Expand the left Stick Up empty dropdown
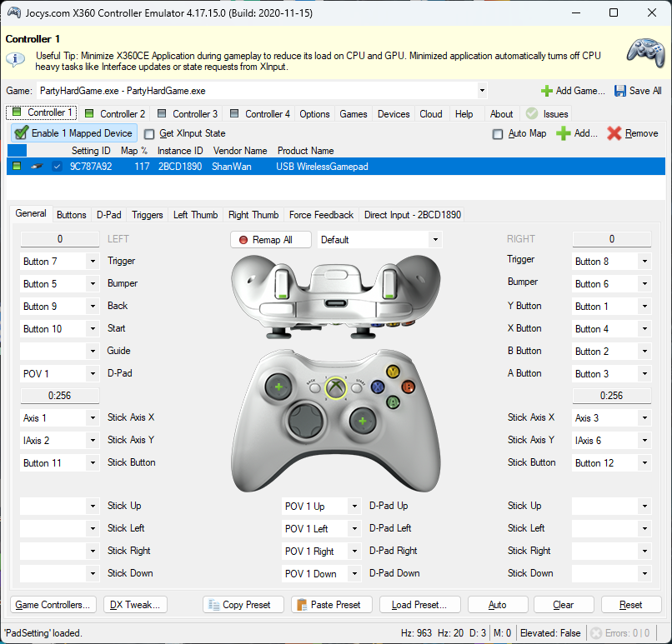672x644 pixels. pos(93,507)
